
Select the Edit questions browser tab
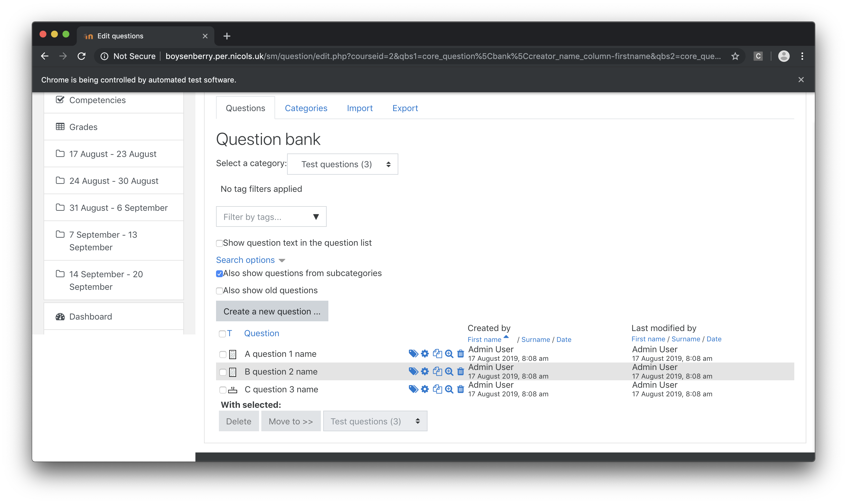[145, 36]
